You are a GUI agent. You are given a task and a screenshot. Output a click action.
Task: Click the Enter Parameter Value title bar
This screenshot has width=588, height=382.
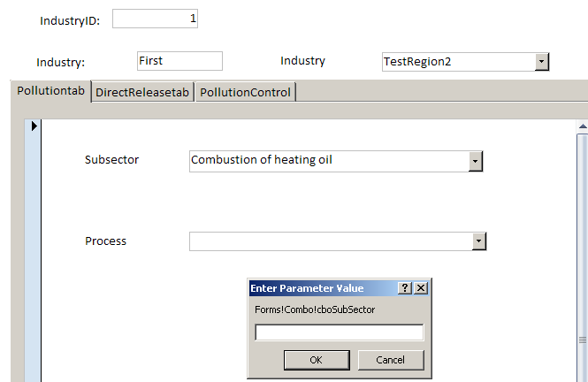coord(318,288)
